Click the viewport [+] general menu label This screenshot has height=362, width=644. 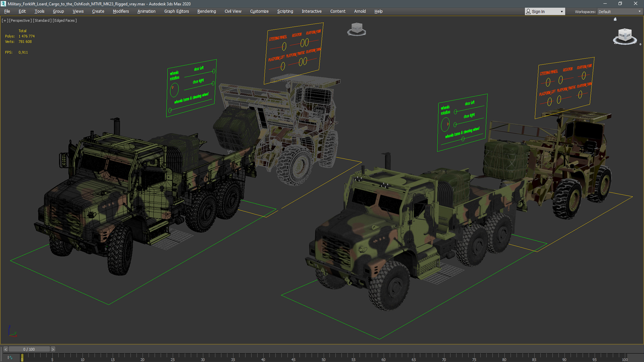click(5, 20)
